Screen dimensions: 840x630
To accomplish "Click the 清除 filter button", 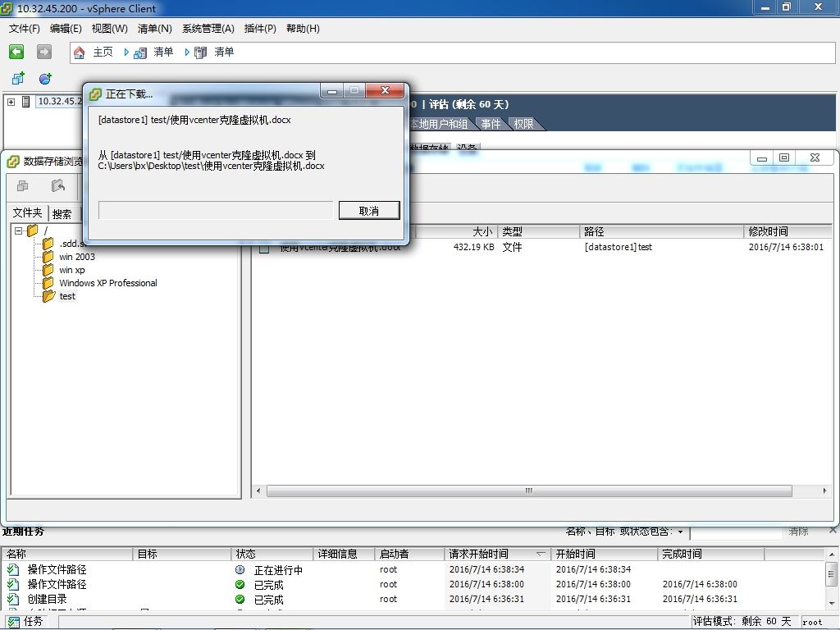I will coord(798,532).
